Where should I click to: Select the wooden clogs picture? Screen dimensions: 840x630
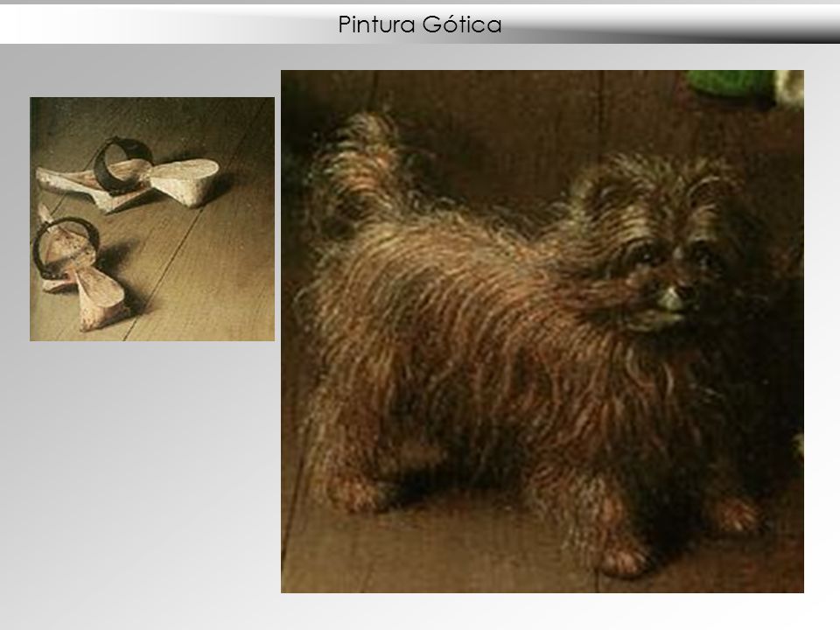coord(152,219)
